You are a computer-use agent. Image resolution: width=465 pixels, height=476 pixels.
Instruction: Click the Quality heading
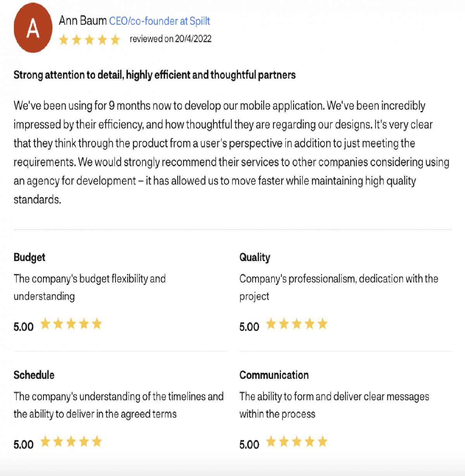tap(255, 257)
